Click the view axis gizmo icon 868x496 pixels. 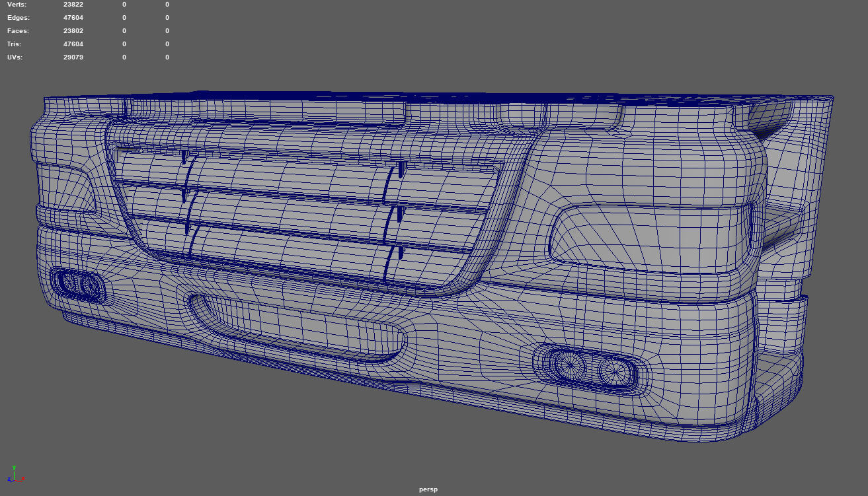(x=17, y=474)
